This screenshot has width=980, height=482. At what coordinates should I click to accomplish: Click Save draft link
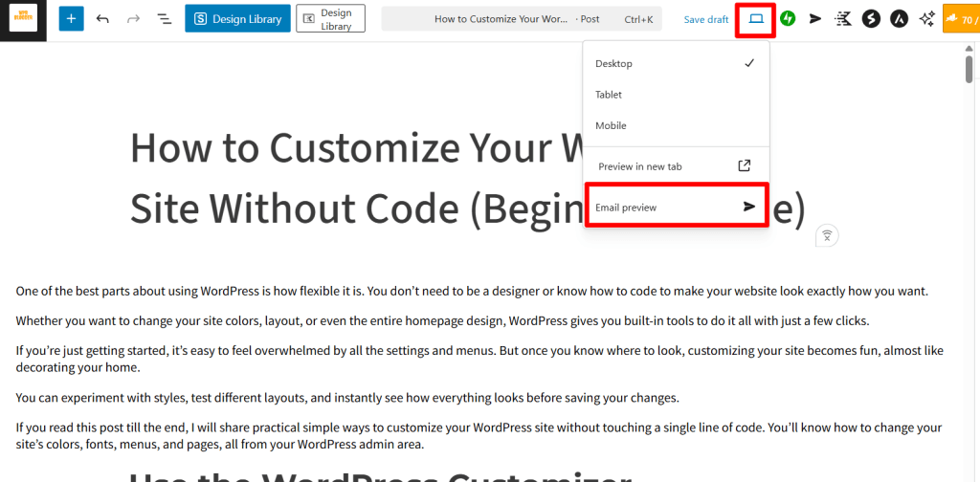click(x=706, y=19)
